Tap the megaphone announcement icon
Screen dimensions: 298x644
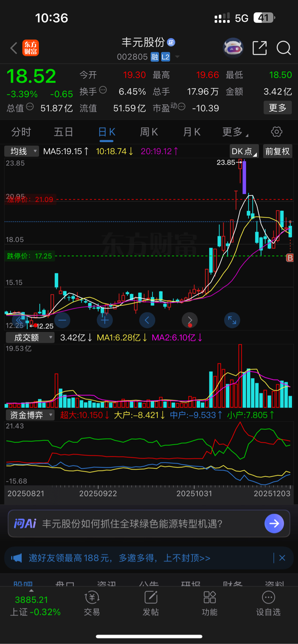click(x=16, y=558)
